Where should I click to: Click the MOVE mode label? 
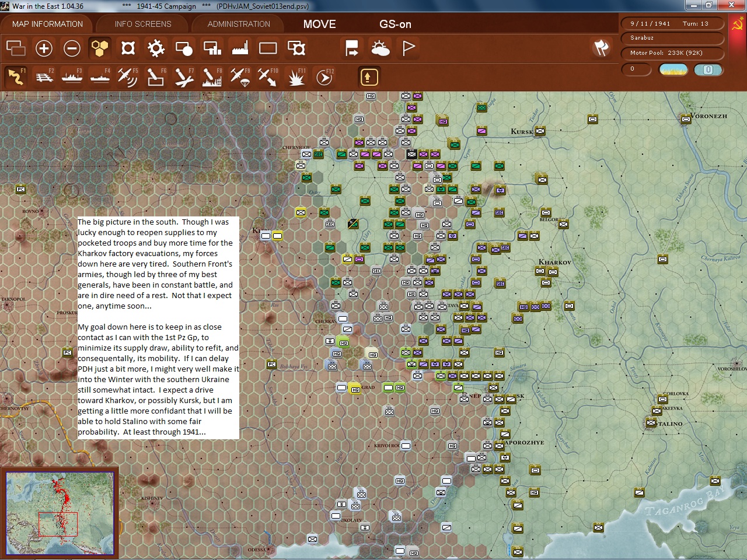pyautogui.click(x=319, y=24)
